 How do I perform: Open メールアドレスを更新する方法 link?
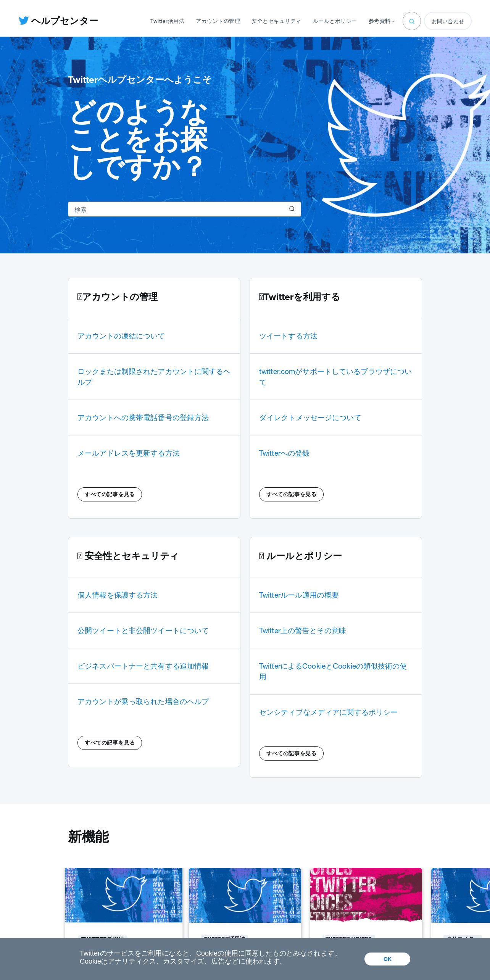click(x=129, y=453)
